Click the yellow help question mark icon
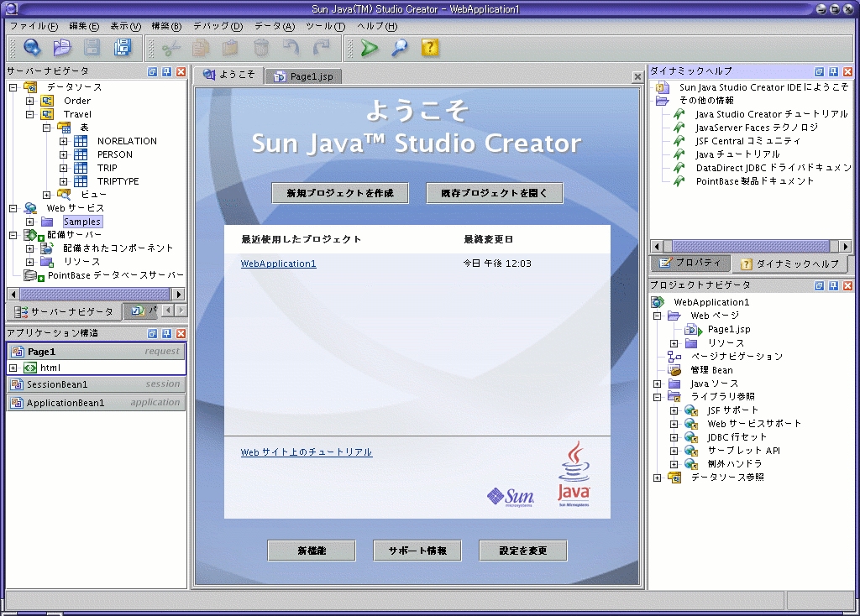Screen dimensions: 860x616 coord(430,48)
